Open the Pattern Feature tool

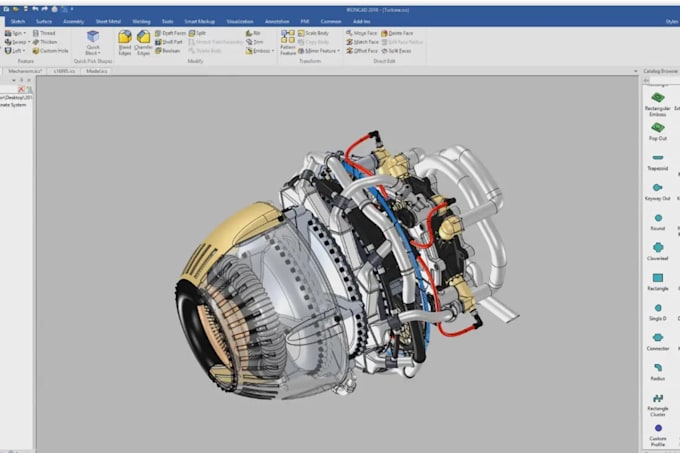(288, 43)
